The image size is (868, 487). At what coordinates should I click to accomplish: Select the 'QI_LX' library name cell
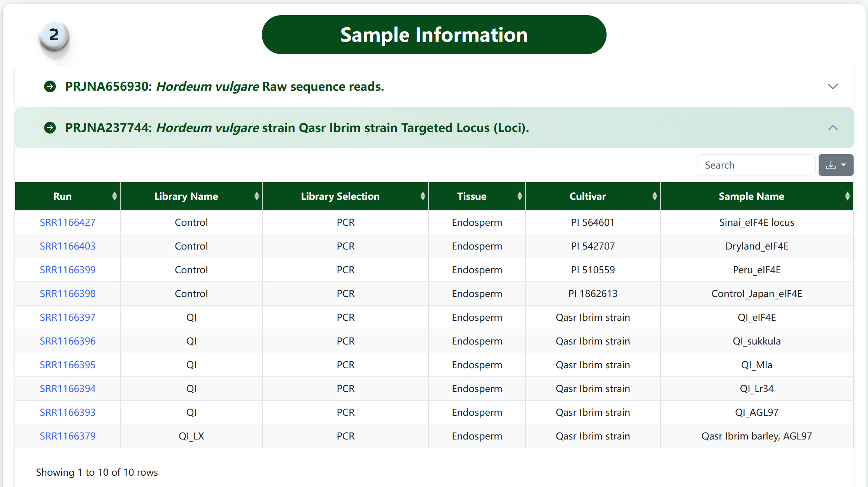click(x=191, y=436)
